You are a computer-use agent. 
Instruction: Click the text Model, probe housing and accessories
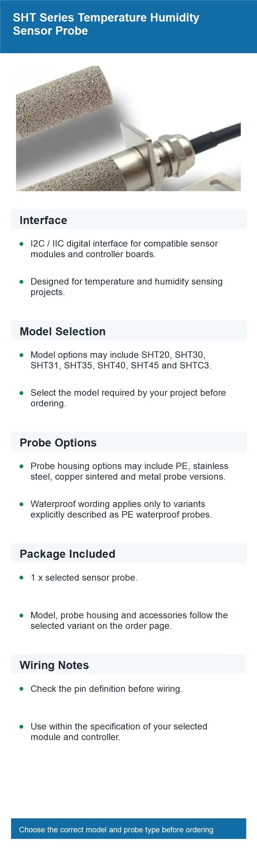pos(129,620)
